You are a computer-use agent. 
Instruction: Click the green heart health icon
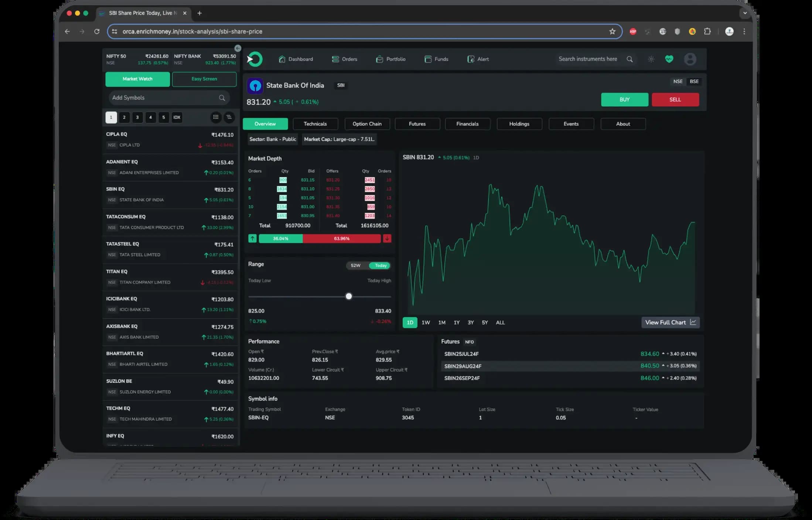click(669, 59)
